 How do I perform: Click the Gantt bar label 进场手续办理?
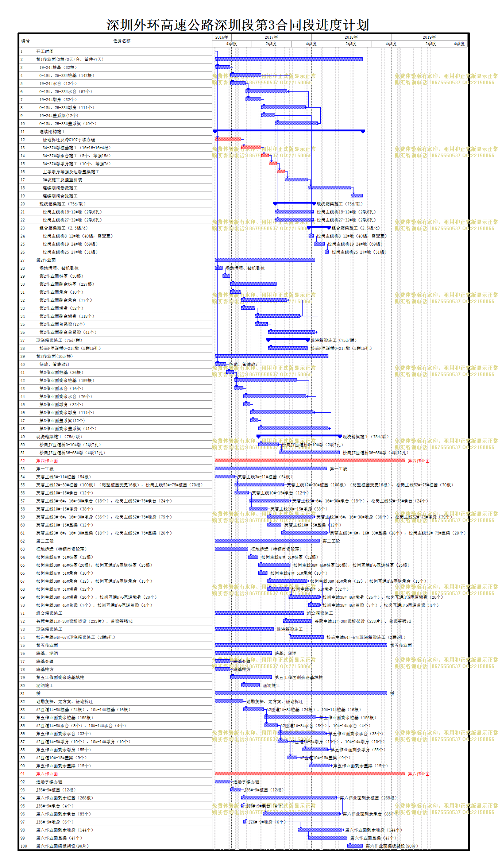point(246,782)
